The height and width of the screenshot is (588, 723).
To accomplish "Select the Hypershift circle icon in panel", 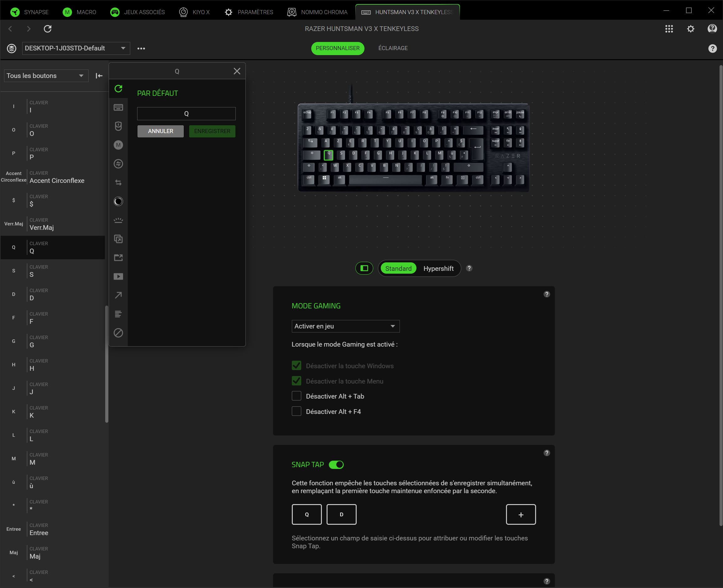I will click(118, 202).
